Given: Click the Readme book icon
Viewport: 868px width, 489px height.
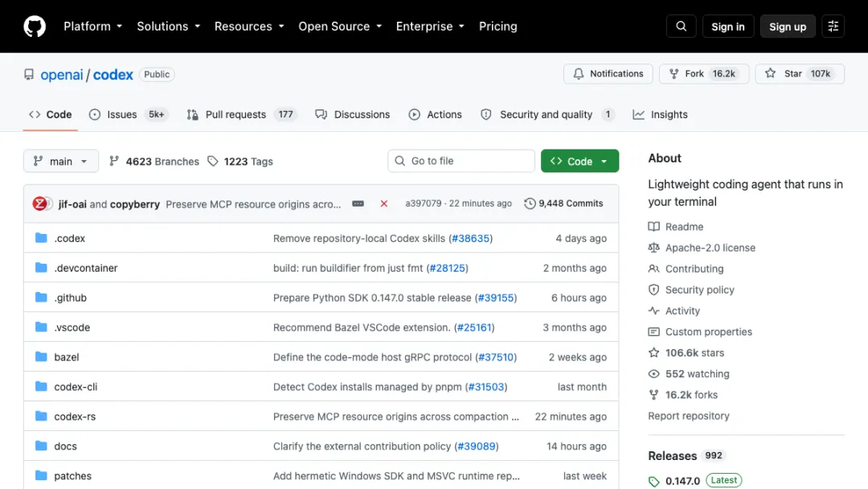Looking at the screenshot, I should click(x=653, y=227).
